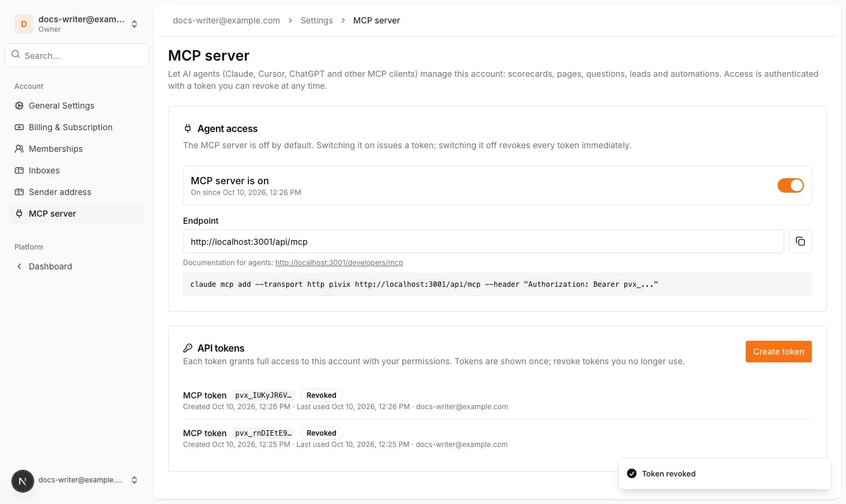Image resolution: width=846 pixels, height=504 pixels.
Task: Turn off the MCP server toggle
Action: tap(791, 185)
